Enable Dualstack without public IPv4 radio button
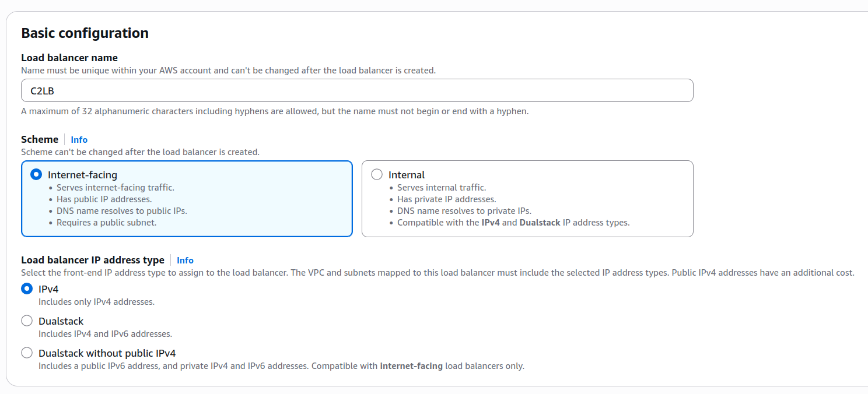868x394 pixels. [x=27, y=353]
